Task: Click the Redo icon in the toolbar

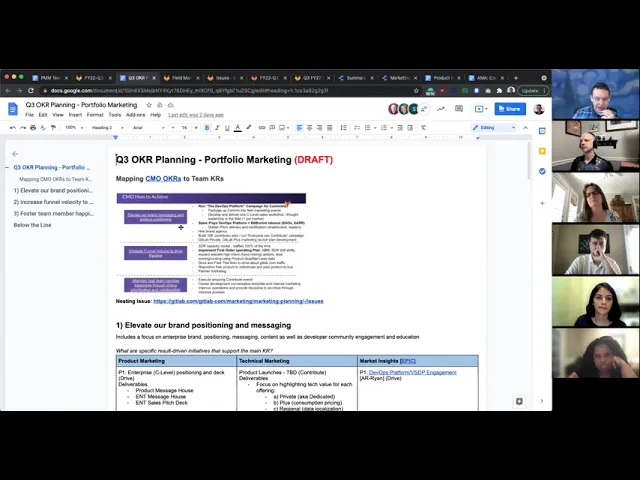Action: click(23, 128)
